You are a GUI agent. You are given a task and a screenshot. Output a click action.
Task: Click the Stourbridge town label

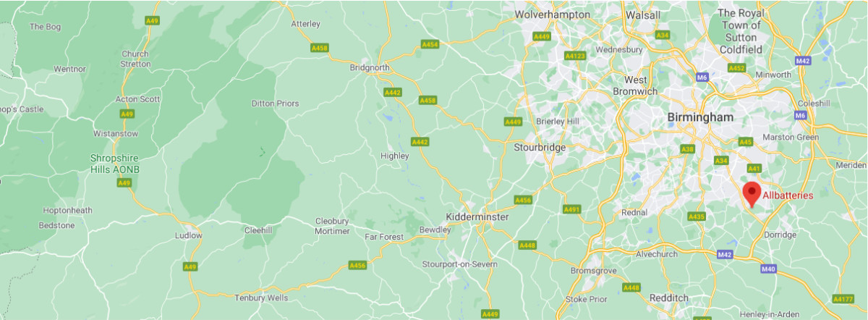tap(539, 147)
